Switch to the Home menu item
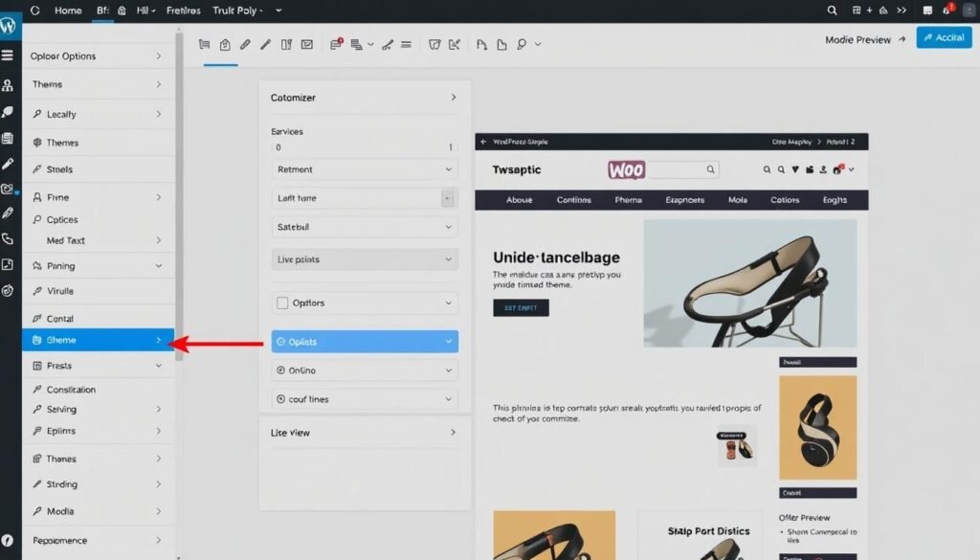 point(67,11)
